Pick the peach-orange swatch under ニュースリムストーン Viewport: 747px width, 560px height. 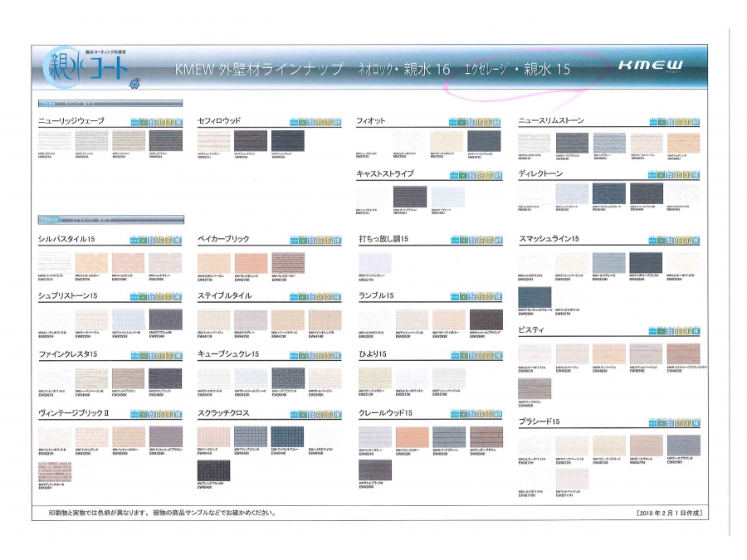684,143
